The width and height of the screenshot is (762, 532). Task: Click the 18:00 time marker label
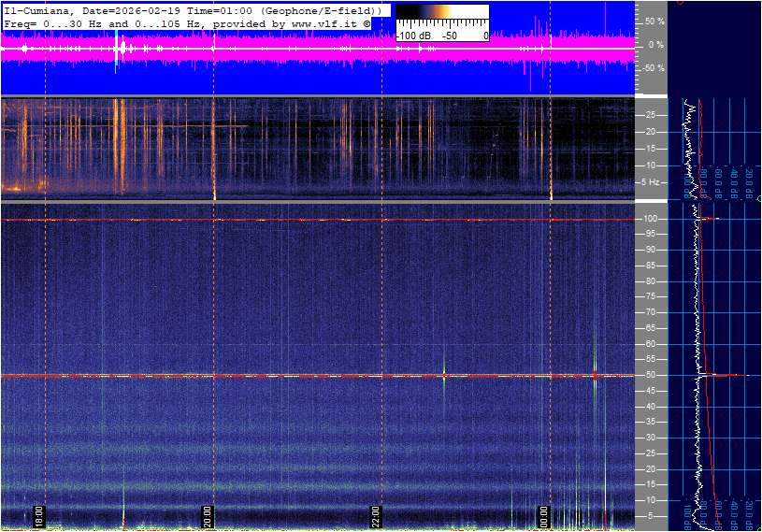(x=39, y=516)
